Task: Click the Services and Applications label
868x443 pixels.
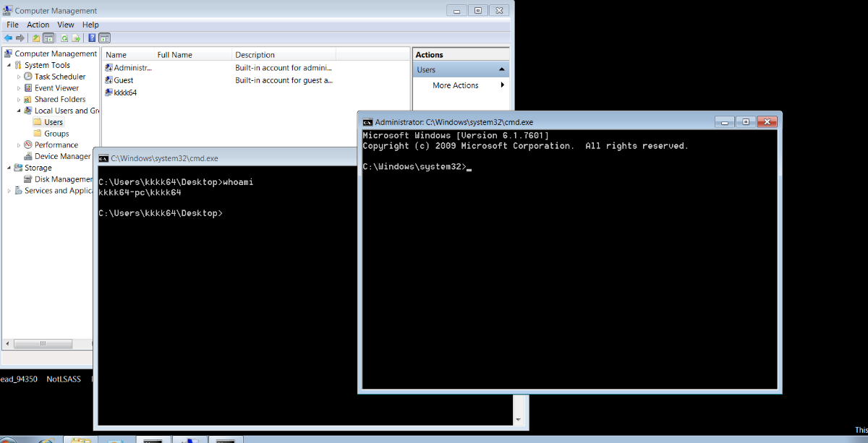Action: pos(59,191)
